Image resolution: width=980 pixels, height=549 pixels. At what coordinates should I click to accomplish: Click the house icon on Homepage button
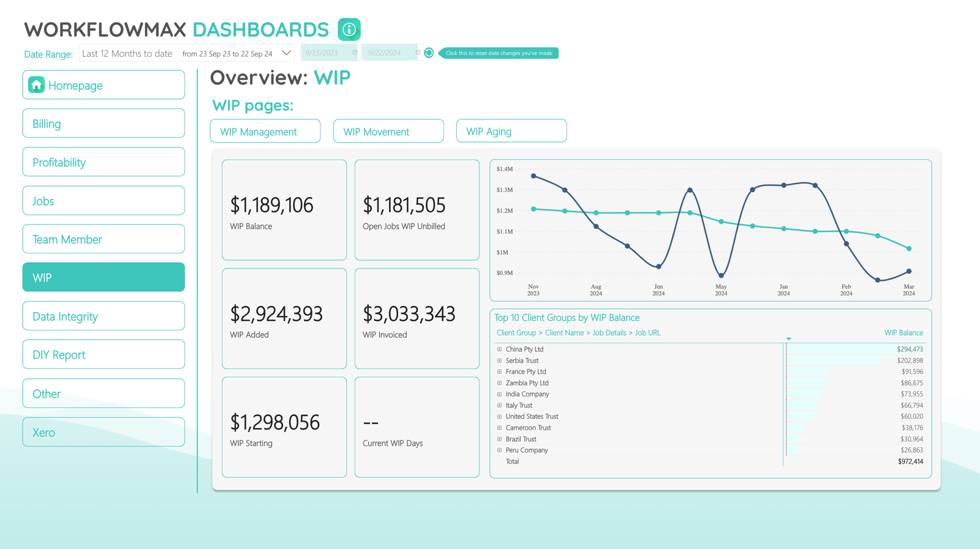[x=37, y=85]
